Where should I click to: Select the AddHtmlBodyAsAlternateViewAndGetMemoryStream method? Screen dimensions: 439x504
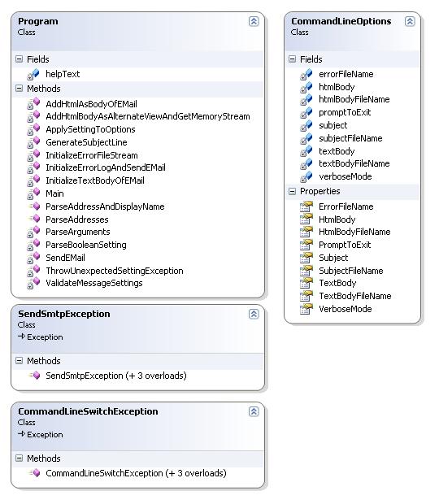(148, 116)
